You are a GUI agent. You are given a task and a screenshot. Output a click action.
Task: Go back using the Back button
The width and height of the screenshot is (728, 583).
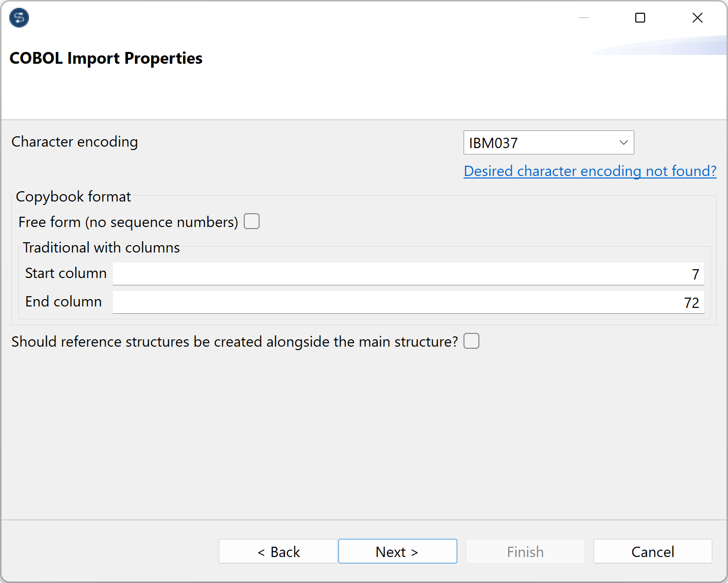[278, 551]
